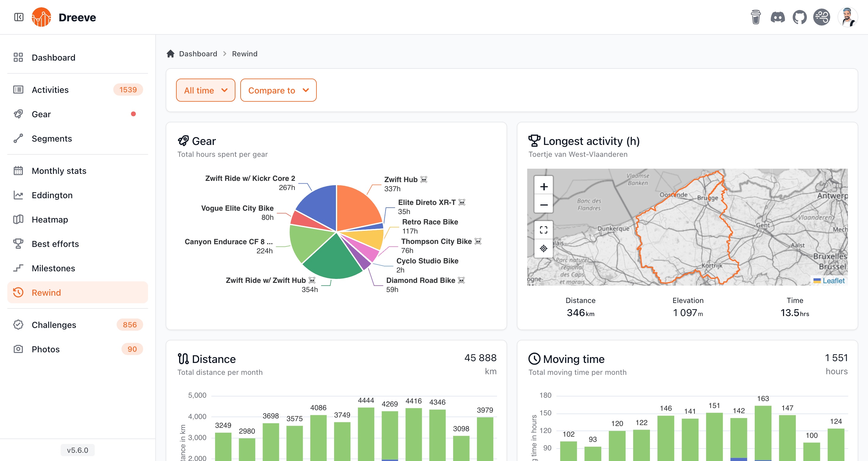
Task: Collapse the sidebar with the panel toggle icon
Action: click(x=19, y=17)
